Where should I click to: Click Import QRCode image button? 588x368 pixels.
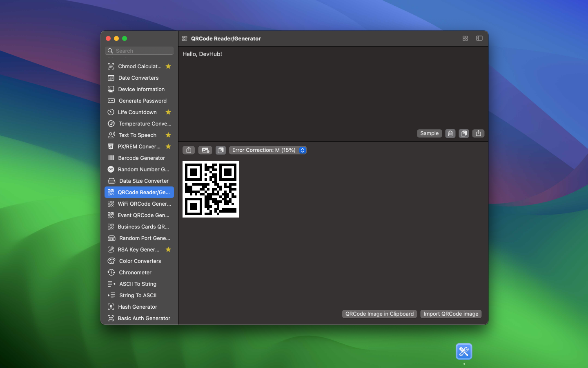tap(451, 314)
